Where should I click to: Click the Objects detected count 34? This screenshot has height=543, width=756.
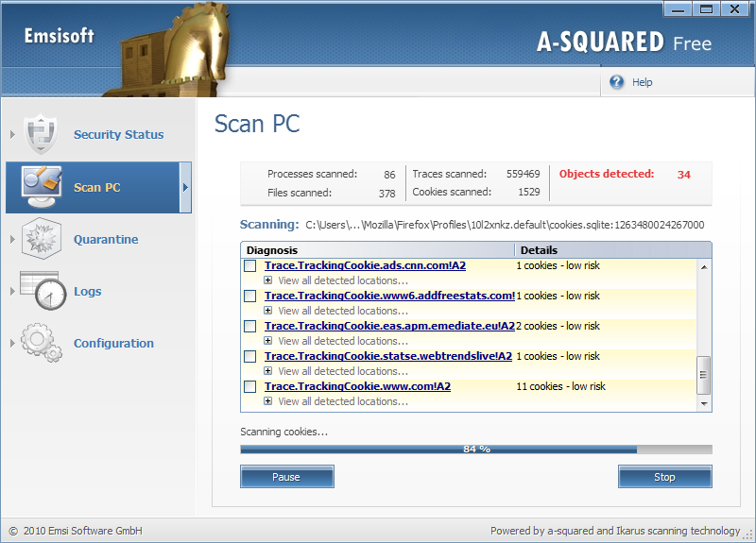[683, 175]
